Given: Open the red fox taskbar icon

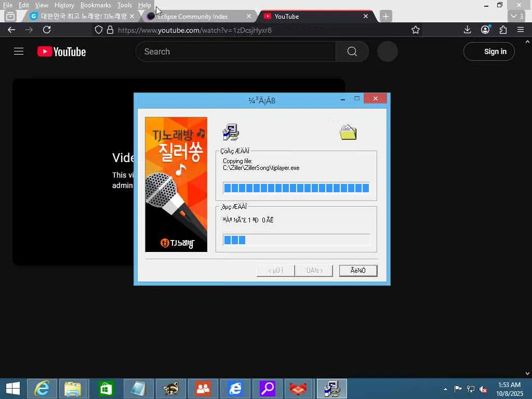Looking at the screenshot, I should click(x=299, y=389).
